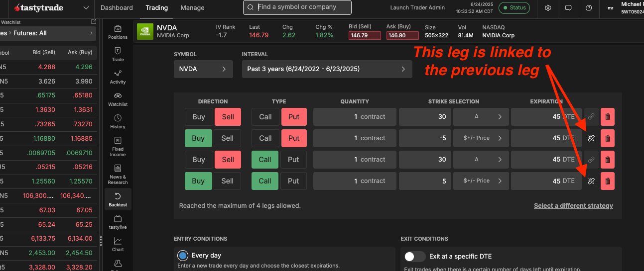Click Select a different strategy link
Image resolution: width=644 pixels, height=271 pixels.
tap(573, 205)
